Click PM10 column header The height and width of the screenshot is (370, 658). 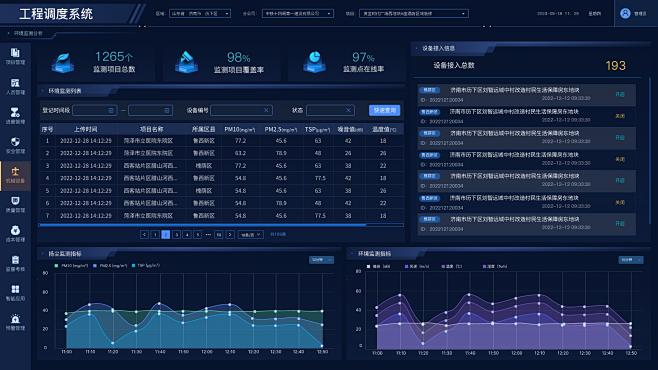(240, 129)
